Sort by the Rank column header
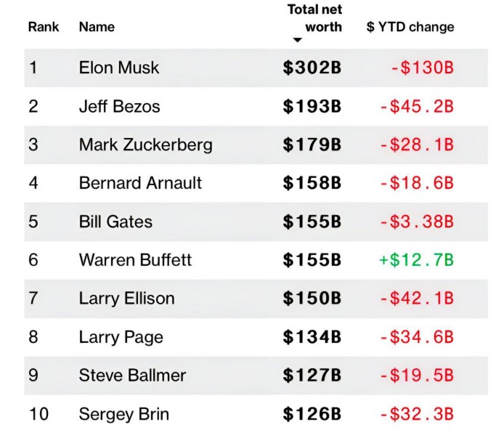The image size is (504, 438). point(44,28)
